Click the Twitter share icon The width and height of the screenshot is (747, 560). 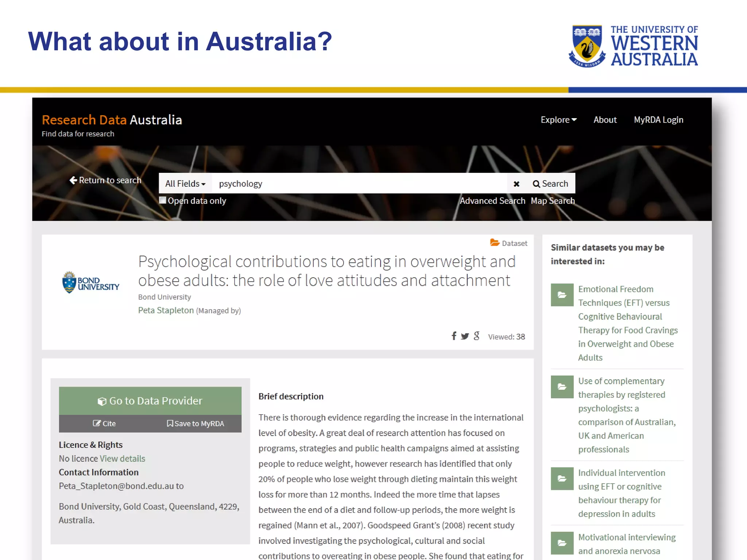(x=465, y=336)
